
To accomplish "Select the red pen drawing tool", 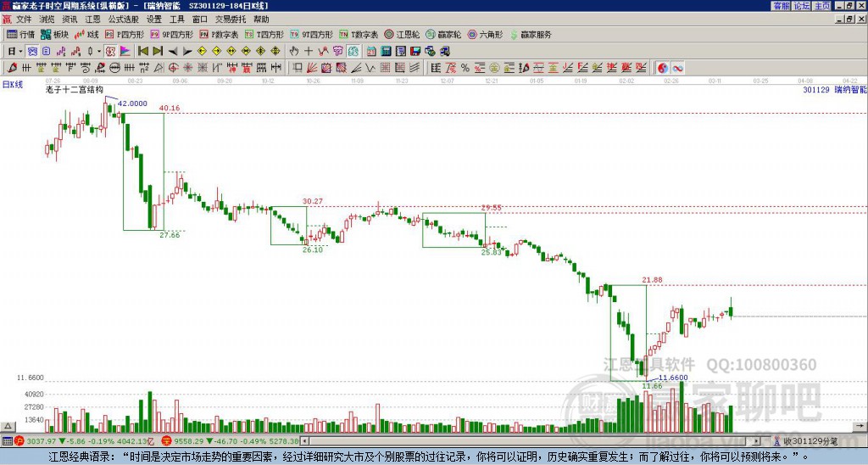I will [x=12, y=68].
